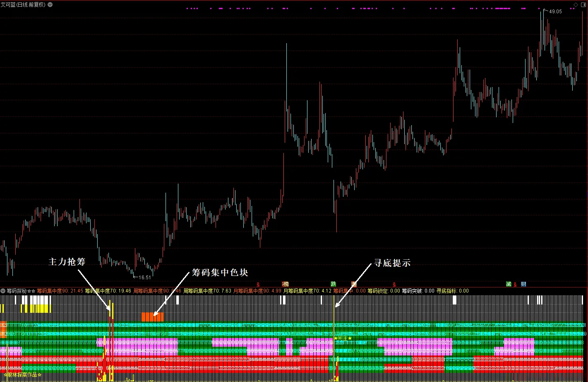The image size is (588, 382).
Task: Click the blue 财 event marker icon
Action: [523, 284]
